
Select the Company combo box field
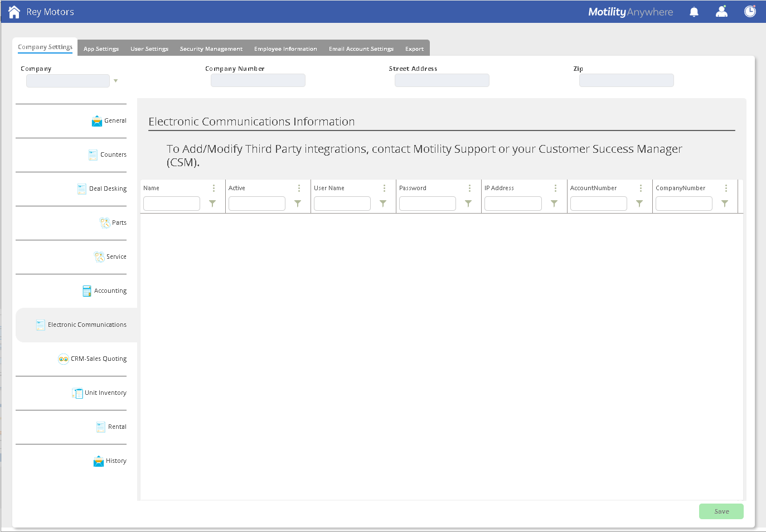pyautogui.click(x=68, y=81)
